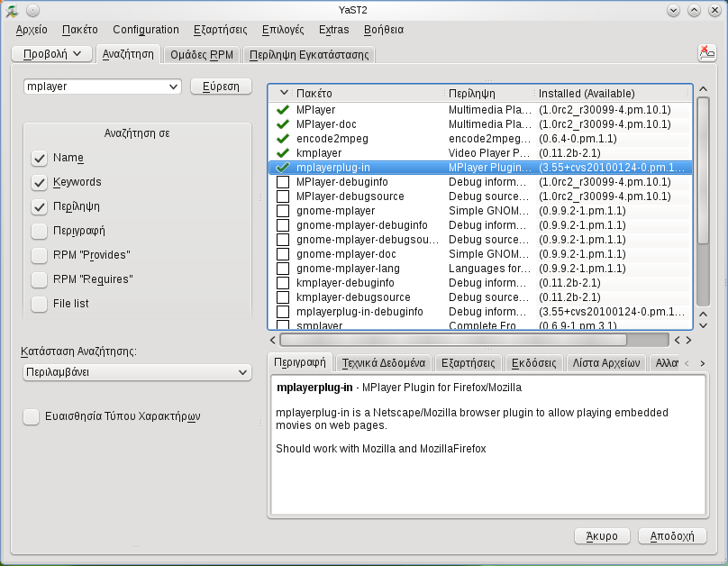Click the vertical scrollbar handle of package list
This screenshot has width=728, height=566.
coord(704,170)
